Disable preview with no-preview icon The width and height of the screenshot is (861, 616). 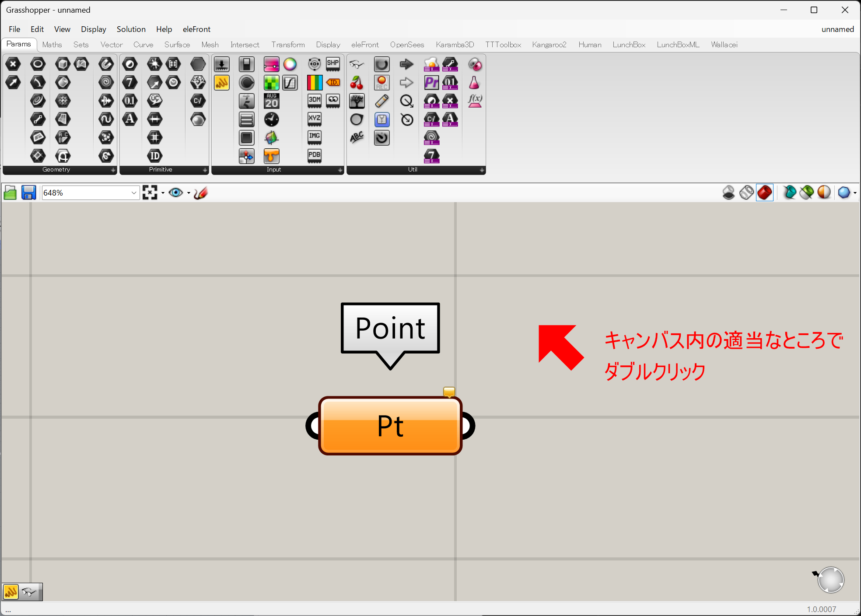pos(728,192)
